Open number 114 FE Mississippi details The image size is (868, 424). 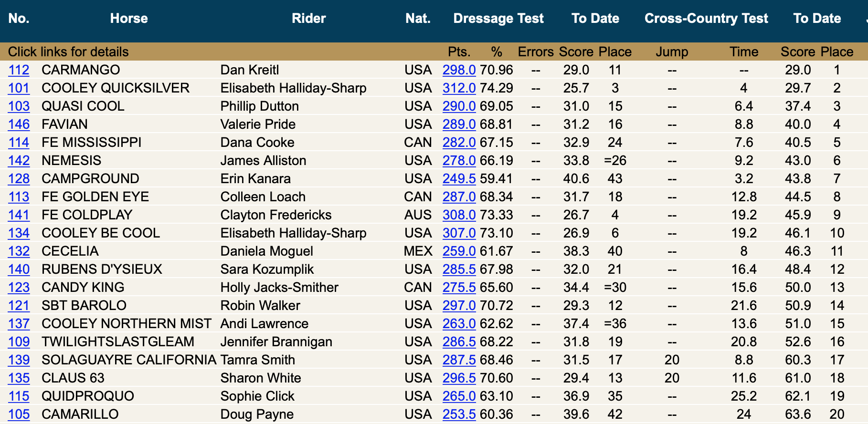click(19, 143)
